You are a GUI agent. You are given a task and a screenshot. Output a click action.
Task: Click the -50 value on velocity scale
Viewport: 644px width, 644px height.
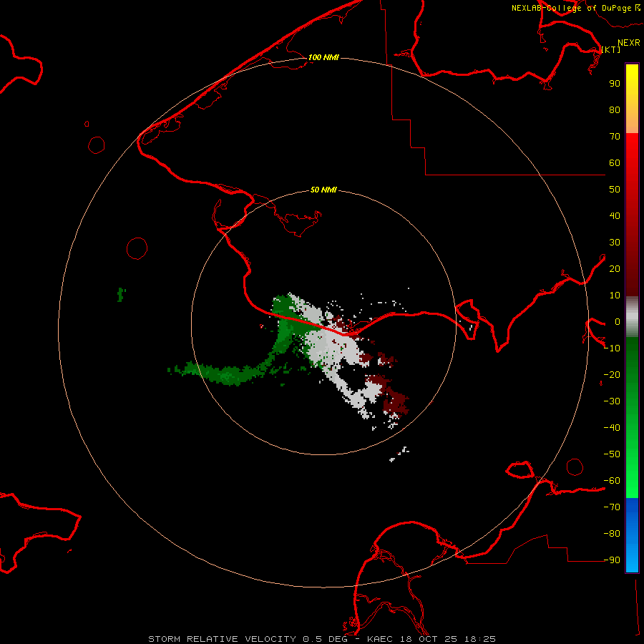click(x=612, y=454)
